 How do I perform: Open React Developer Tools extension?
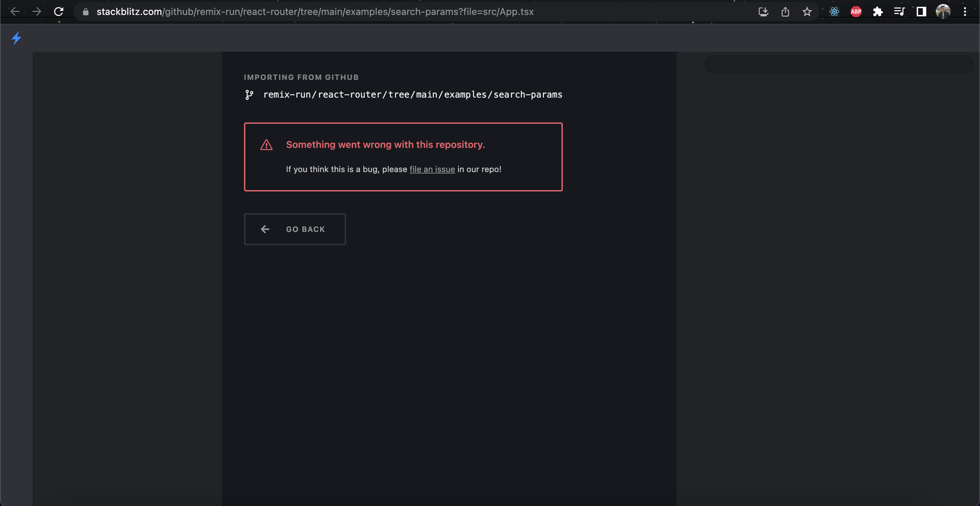pos(834,12)
